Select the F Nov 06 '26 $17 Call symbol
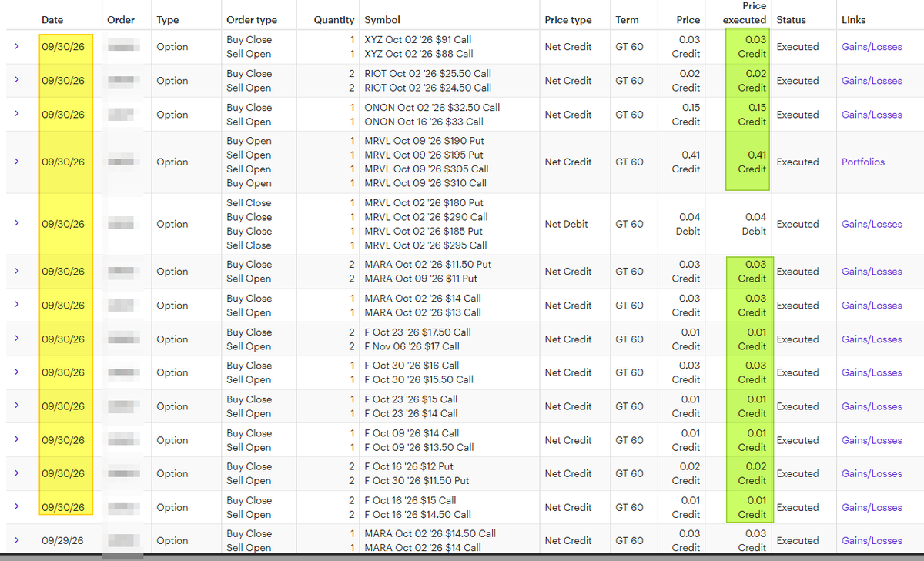Viewport: 924px width, 561px height. tap(412, 346)
